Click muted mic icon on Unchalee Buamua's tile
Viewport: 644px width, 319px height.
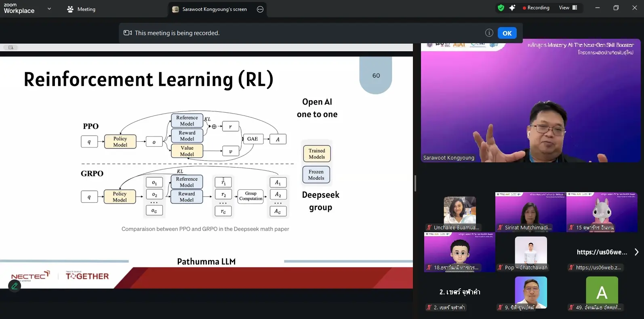point(429,228)
